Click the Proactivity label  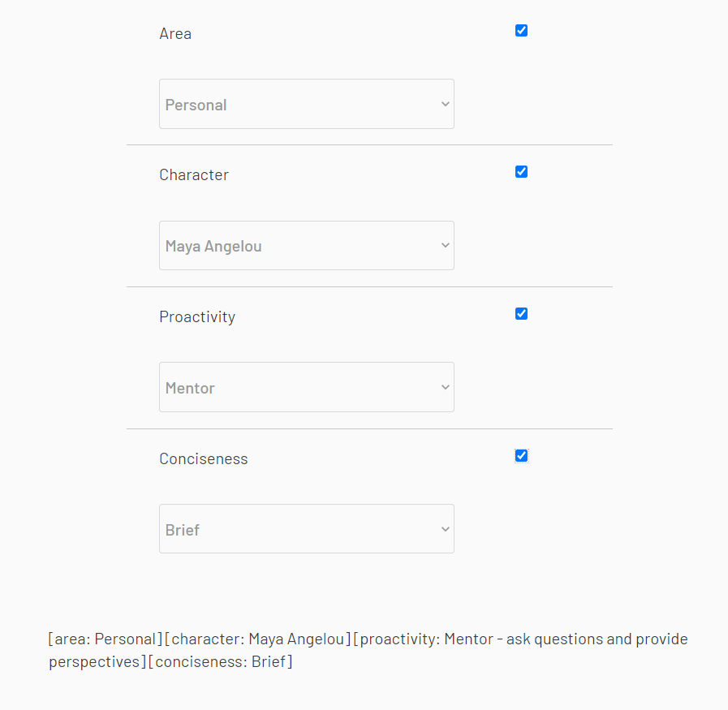(197, 317)
